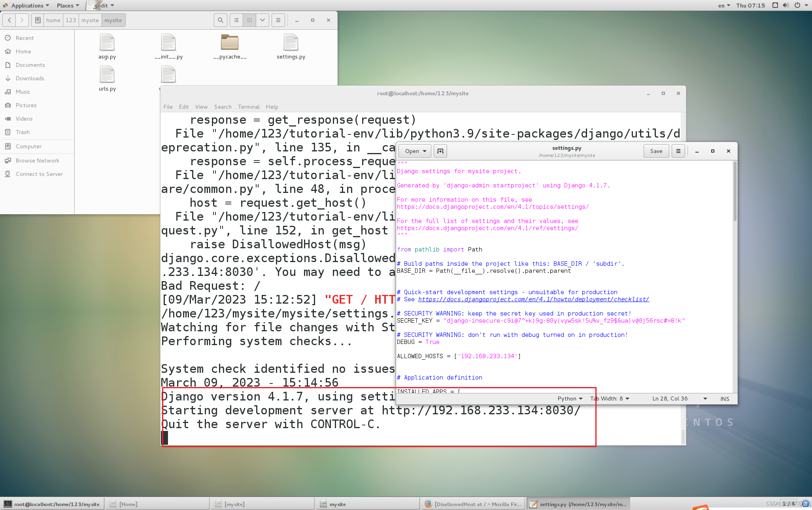Open the __pycache__ folder

click(230, 43)
